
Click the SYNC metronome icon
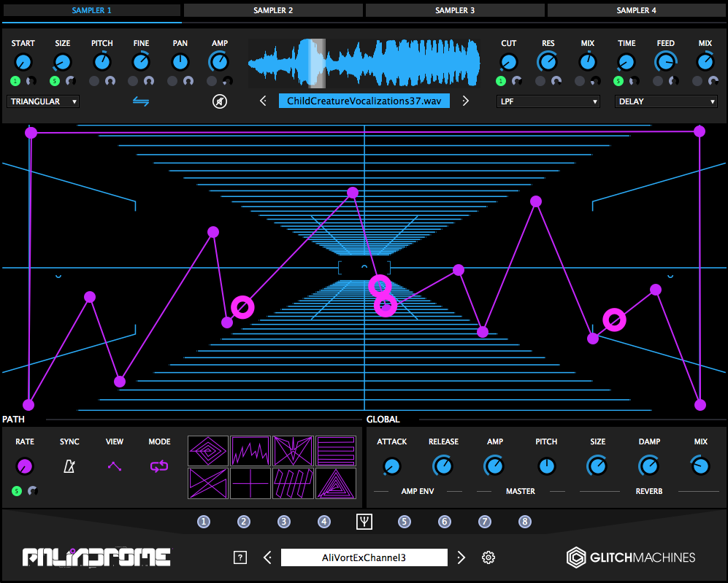69,466
